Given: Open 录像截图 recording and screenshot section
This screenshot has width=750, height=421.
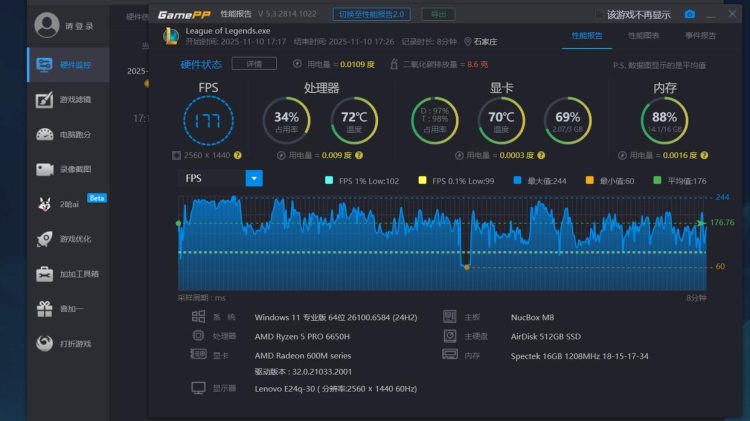Looking at the screenshot, I should point(69,169).
